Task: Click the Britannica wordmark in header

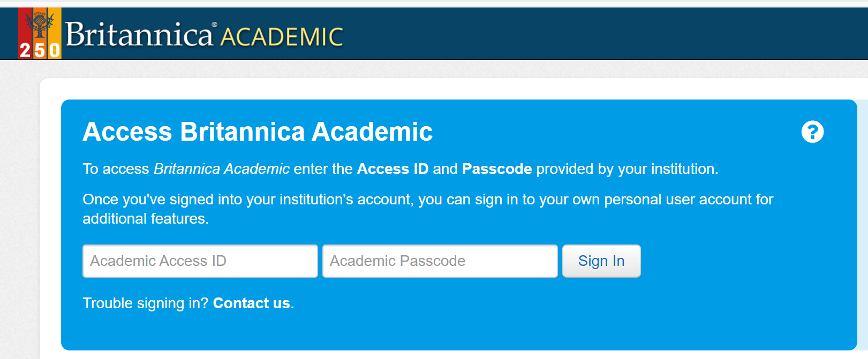Action: 139,35
